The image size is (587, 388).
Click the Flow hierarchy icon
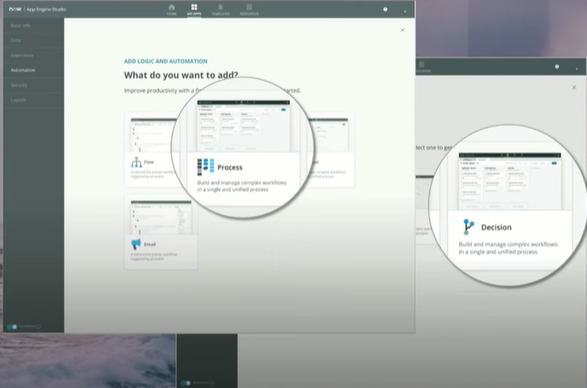(136, 162)
